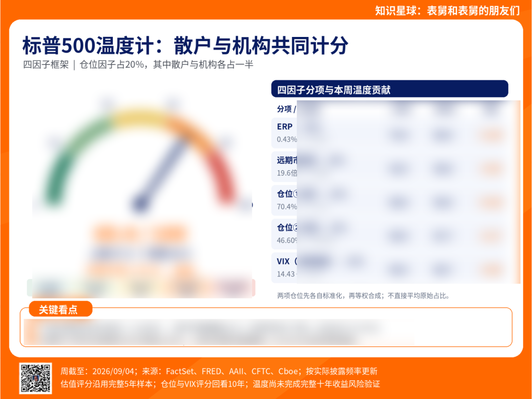Select the 远期市 valuation row

(396, 166)
